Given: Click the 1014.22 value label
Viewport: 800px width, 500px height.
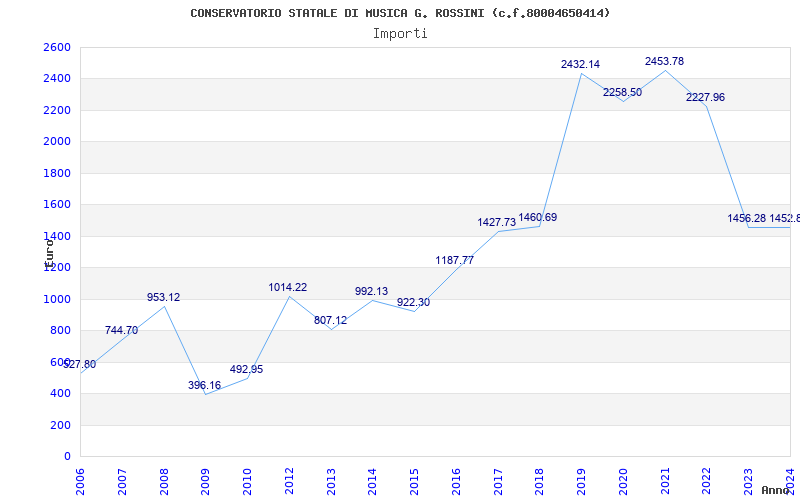Looking at the screenshot, I should point(288,287).
